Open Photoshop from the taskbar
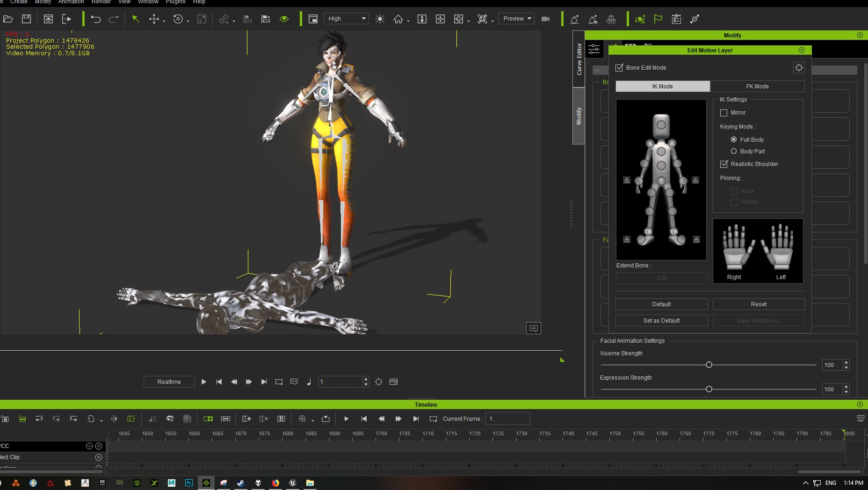 189,483
